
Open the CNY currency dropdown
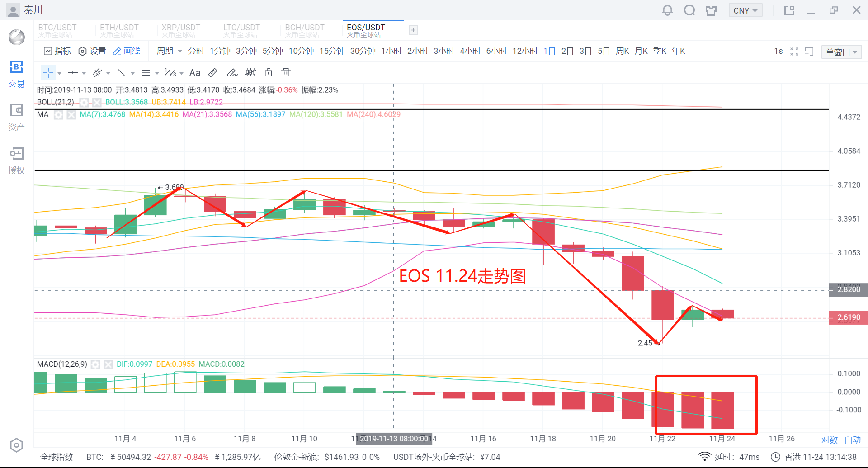pos(745,10)
